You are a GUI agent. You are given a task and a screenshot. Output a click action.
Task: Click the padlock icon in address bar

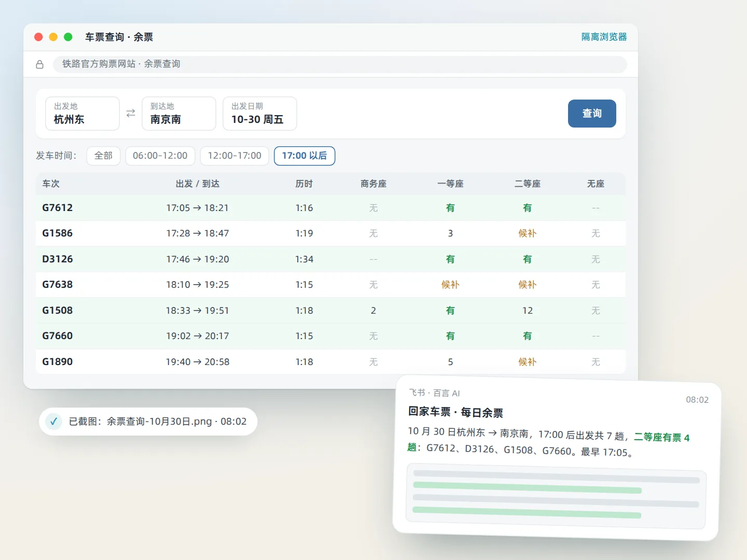tap(39, 64)
